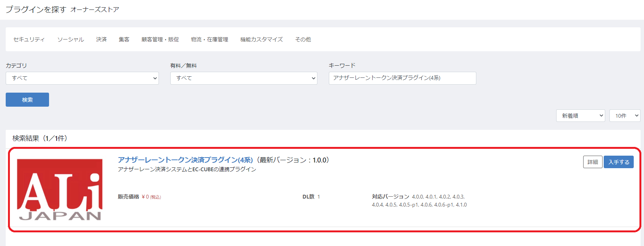This screenshot has height=246, width=644.
Task: Click the 詳細 button
Action: [593, 162]
